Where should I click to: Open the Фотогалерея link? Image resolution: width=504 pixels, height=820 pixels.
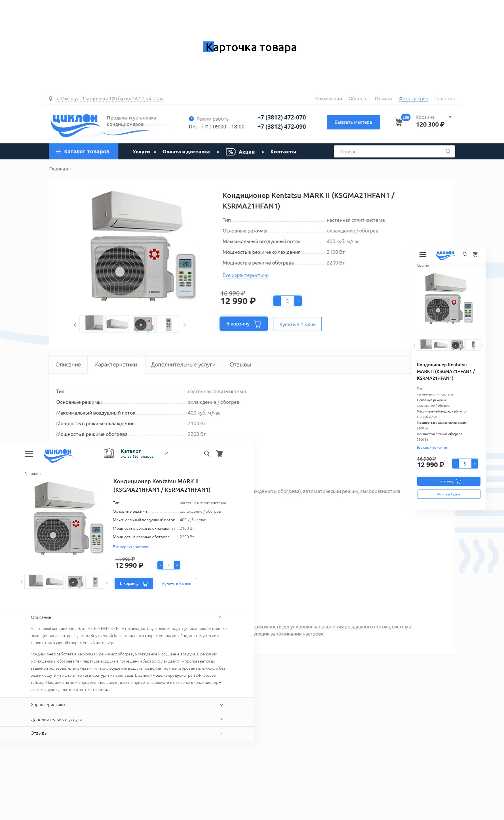pos(413,99)
